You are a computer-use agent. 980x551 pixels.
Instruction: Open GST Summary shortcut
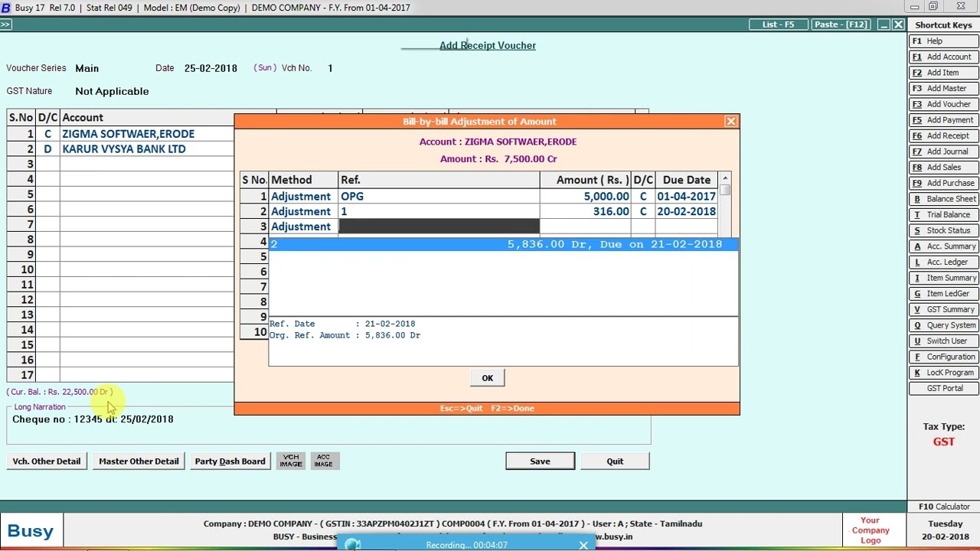[x=943, y=309]
